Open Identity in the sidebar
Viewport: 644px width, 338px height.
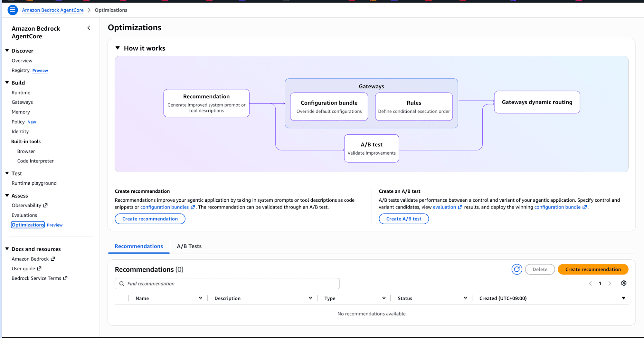coord(20,131)
